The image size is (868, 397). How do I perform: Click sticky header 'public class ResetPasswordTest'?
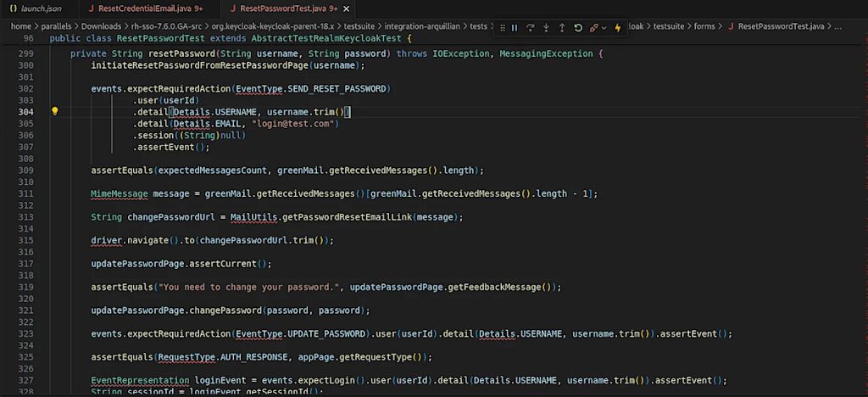(127, 38)
